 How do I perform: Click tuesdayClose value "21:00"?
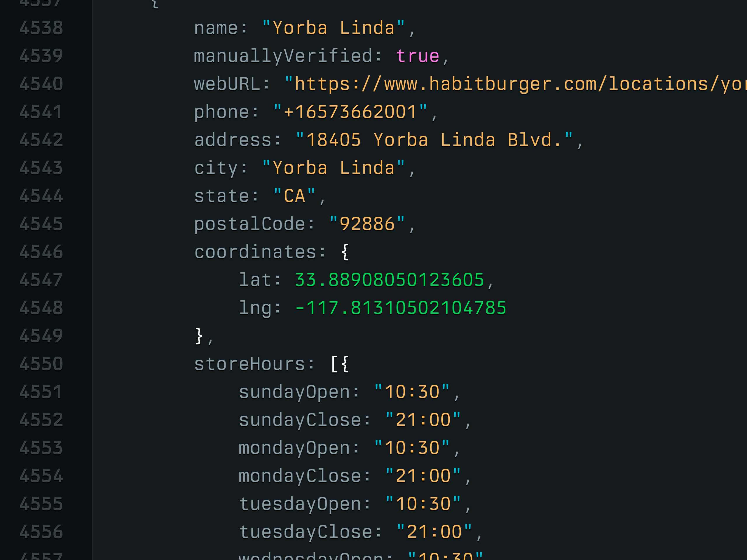click(x=434, y=532)
